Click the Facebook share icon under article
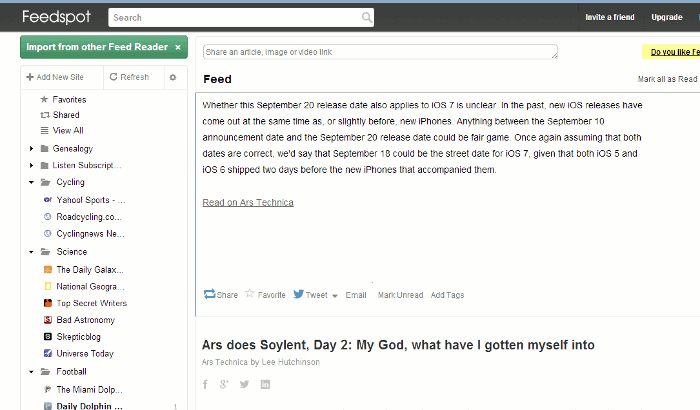Screen dimensions: 700x410 [x=205, y=384]
